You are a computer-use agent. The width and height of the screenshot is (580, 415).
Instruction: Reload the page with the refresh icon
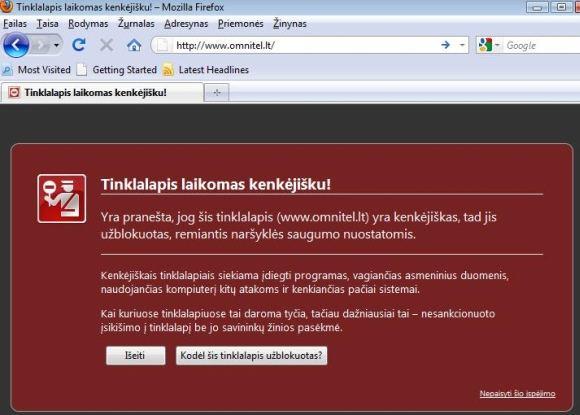click(79, 45)
